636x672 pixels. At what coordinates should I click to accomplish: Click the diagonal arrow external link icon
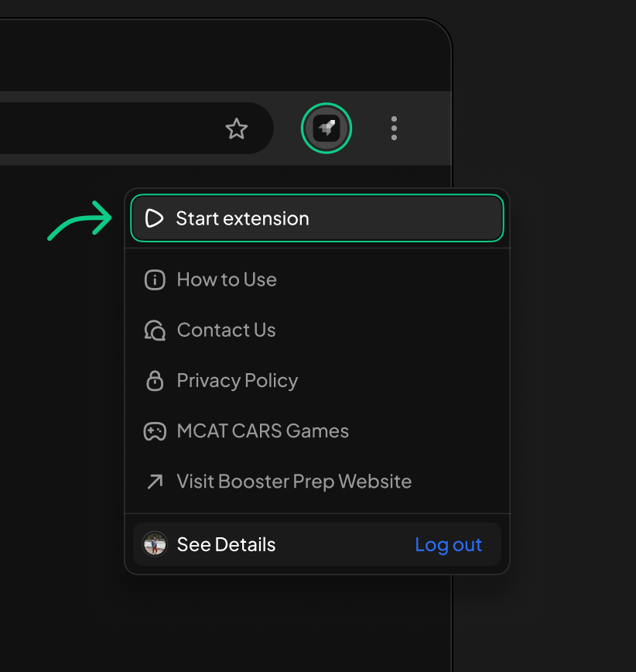tap(155, 482)
